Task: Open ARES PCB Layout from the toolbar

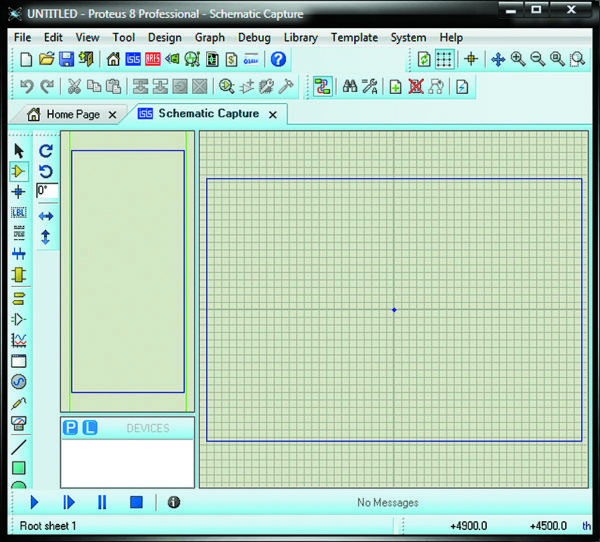Action: pyautogui.click(x=153, y=59)
